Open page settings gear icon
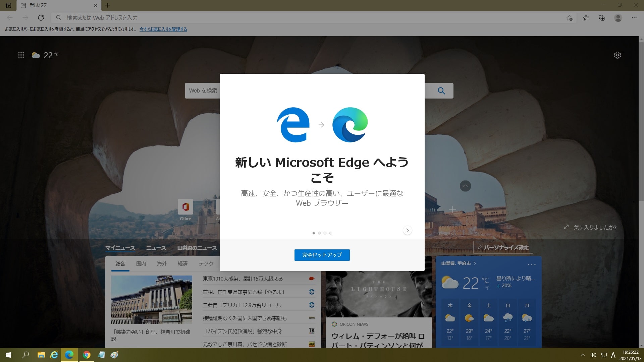Screen dimensions: 644x362 pos(617,55)
